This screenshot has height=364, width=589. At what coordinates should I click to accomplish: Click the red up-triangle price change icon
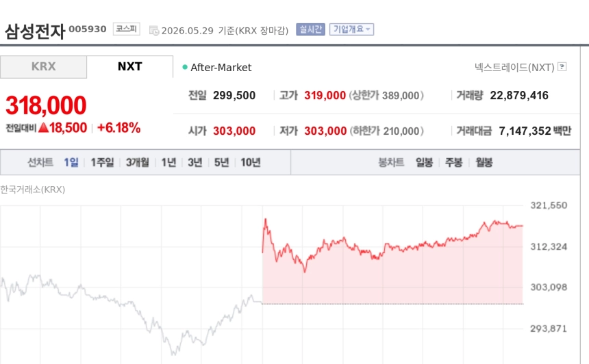point(44,127)
